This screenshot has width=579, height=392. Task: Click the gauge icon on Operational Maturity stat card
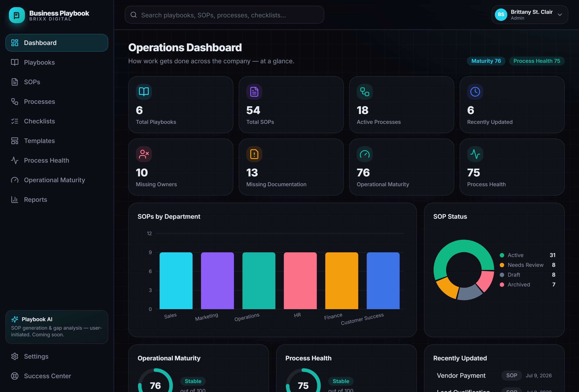pyautogui.click(x=365, y=154)
